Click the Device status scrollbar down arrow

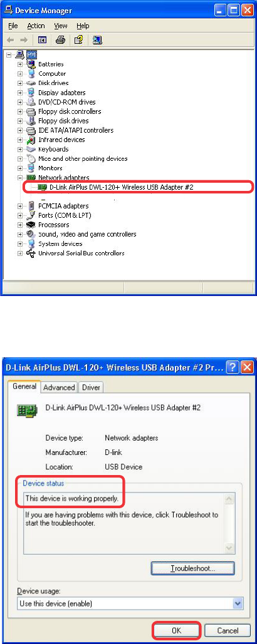click(229, 548)
